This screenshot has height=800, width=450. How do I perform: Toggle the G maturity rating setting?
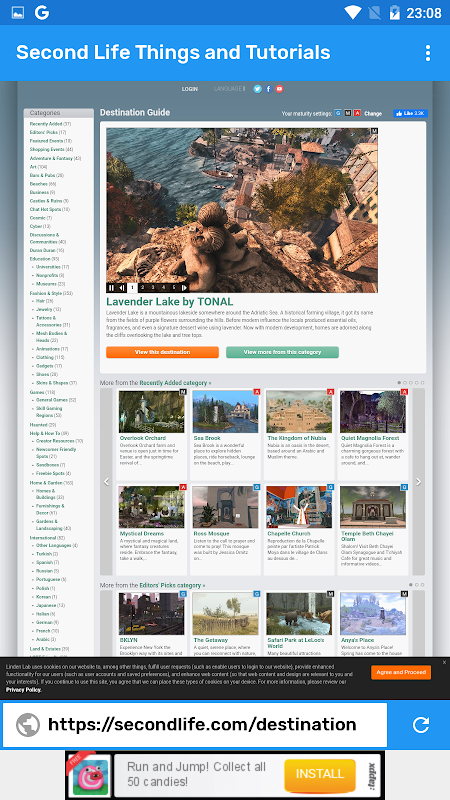click(338, 113)
